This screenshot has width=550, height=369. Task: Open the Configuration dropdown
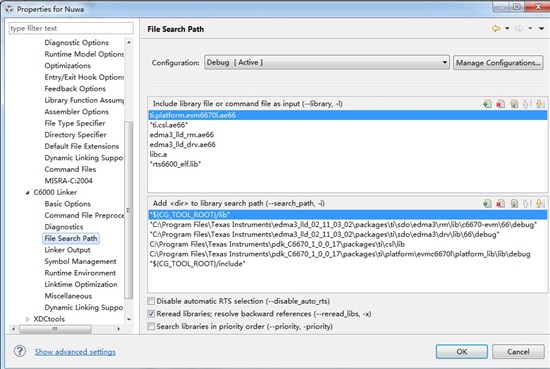[327, 63]
